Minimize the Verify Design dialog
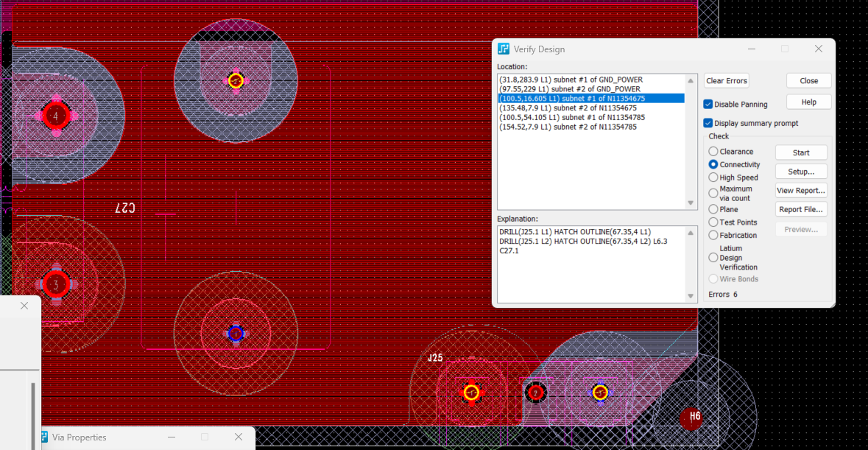 tap(751, 49)
